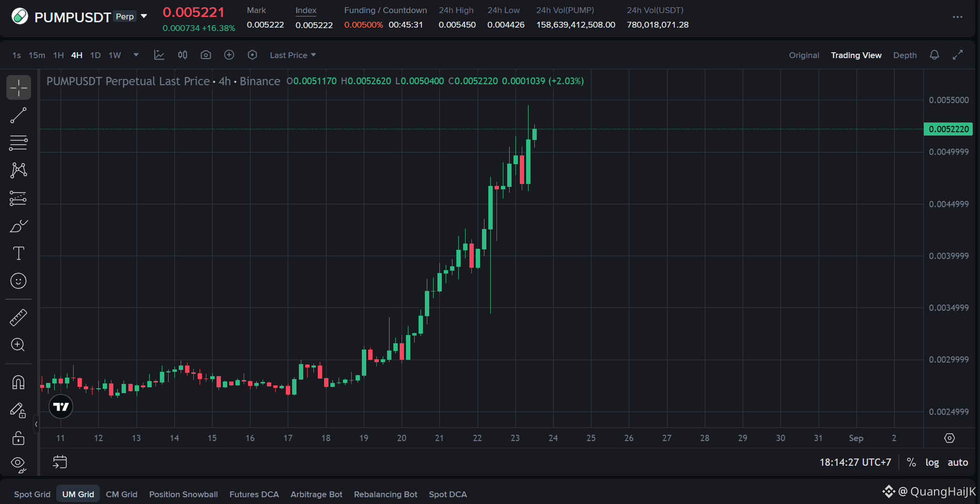Click the 24h High value 0.005450
Viewport: 980px width, 504px height.
click(457, 25)
